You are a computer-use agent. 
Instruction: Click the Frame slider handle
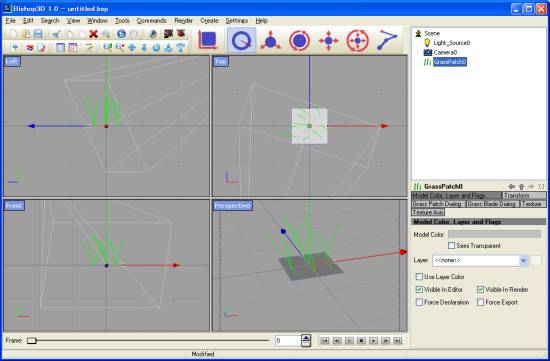32,341
